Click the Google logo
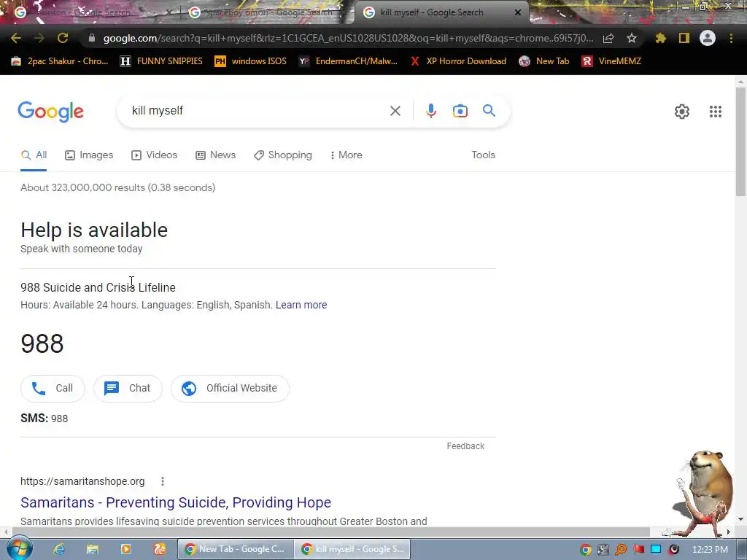Screen dimensions: 747x560 click(51, 112)
